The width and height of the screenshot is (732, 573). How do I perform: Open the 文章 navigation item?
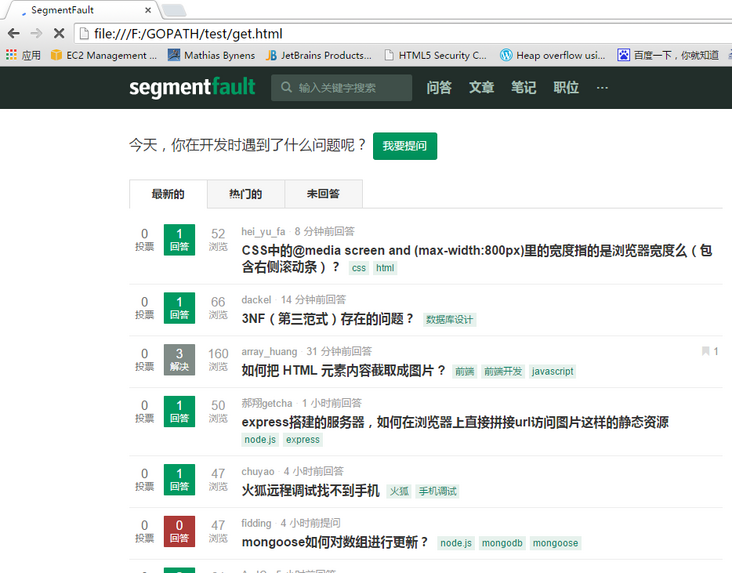[481, 87]
